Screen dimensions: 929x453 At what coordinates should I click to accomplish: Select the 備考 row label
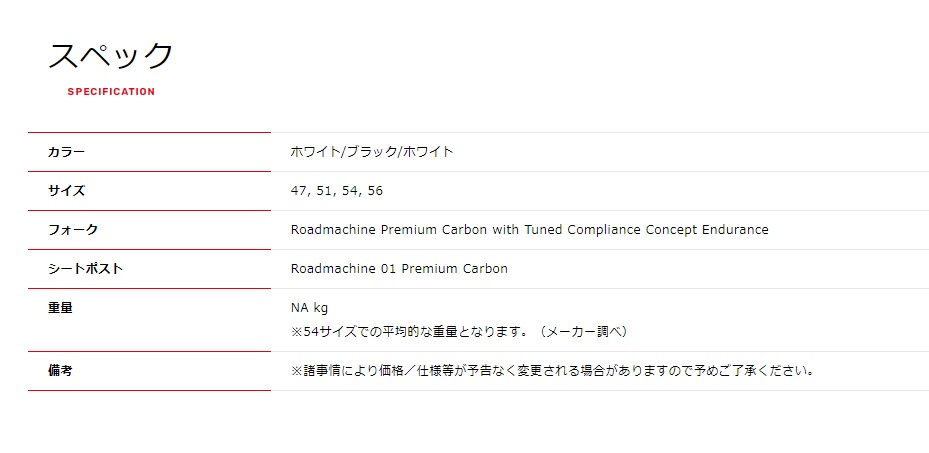tap(60, 371)
